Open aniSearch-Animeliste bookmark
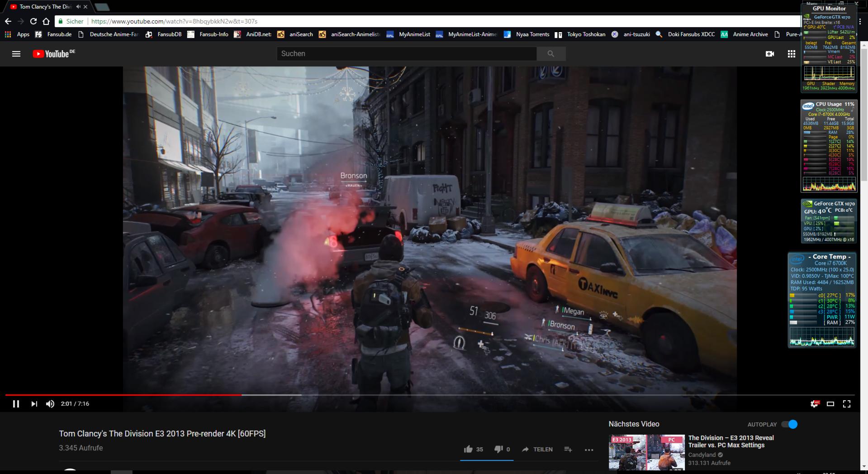The height and width of the screenshot is (474, 868). pyautogui.click(x=350, y=34)
